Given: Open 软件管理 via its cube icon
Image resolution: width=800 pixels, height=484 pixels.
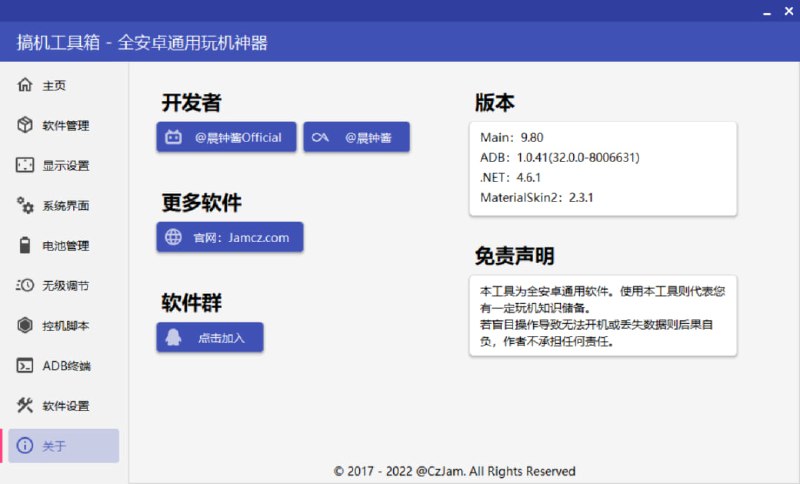Looking at the screenshot, I should pyautogui.click(x=25, y=126).
